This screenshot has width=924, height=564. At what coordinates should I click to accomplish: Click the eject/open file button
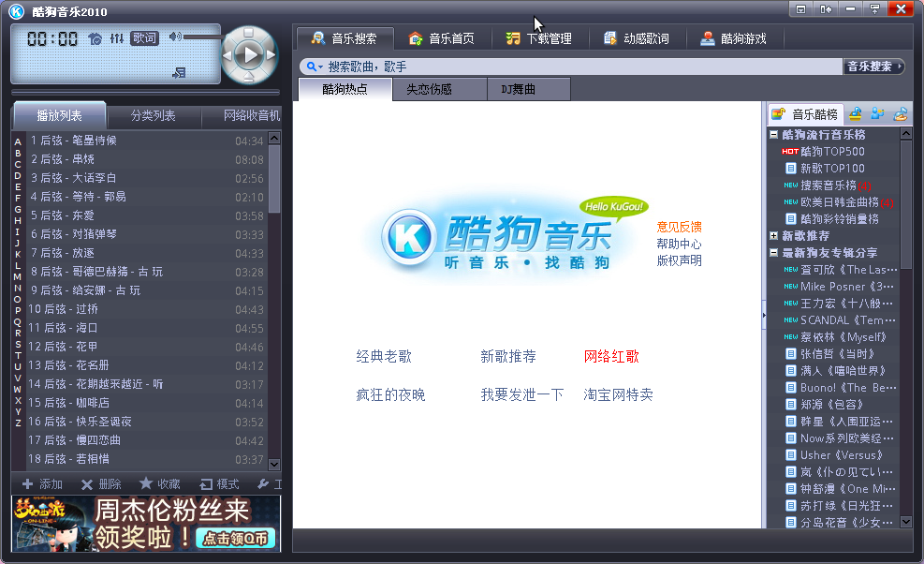point(249,77)
